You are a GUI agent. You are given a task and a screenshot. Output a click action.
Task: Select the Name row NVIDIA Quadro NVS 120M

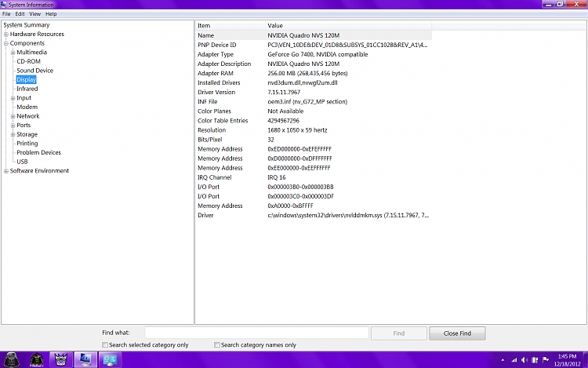314,35
